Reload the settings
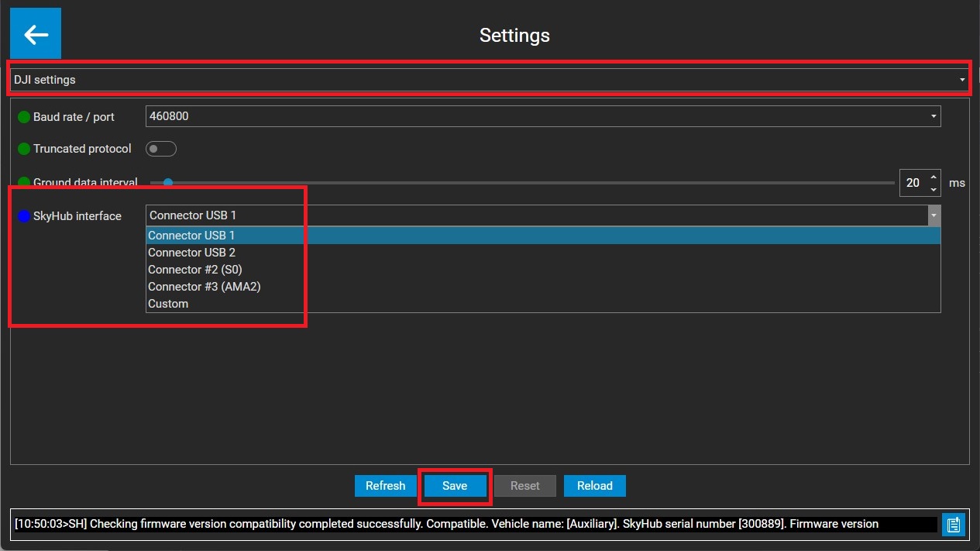 [x=595, y=486]
